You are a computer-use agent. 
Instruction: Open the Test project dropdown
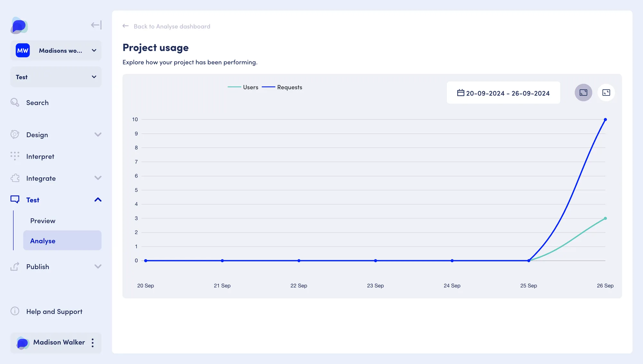(56, 77)
